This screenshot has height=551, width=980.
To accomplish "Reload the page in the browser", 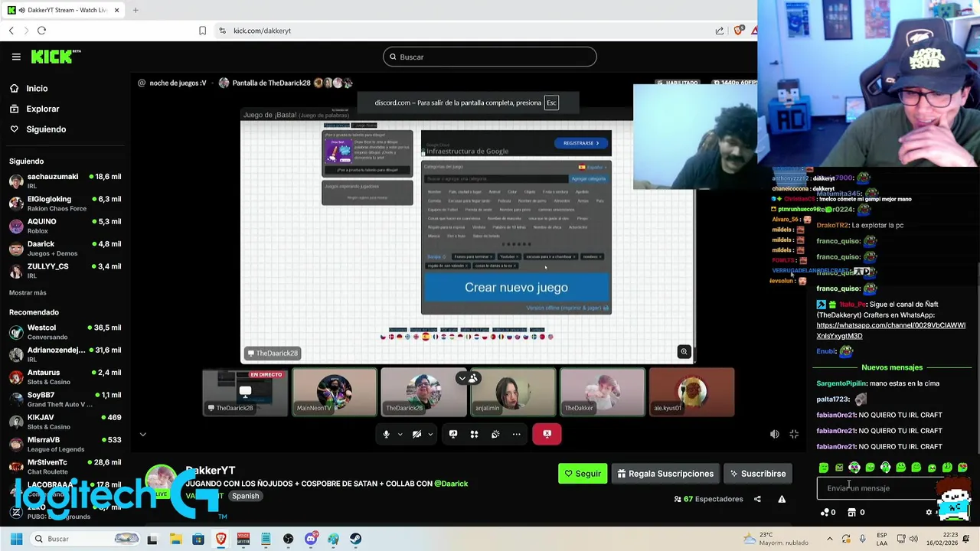I will pos(41,31).
